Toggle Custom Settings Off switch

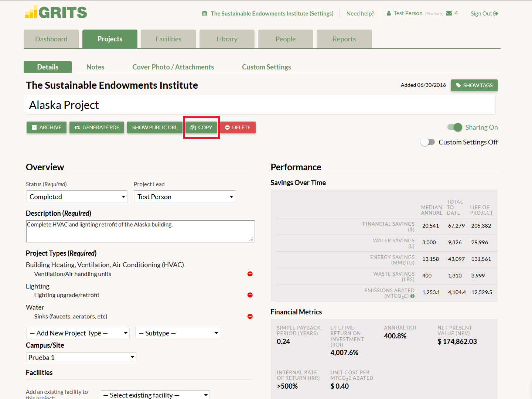[427, 142]
